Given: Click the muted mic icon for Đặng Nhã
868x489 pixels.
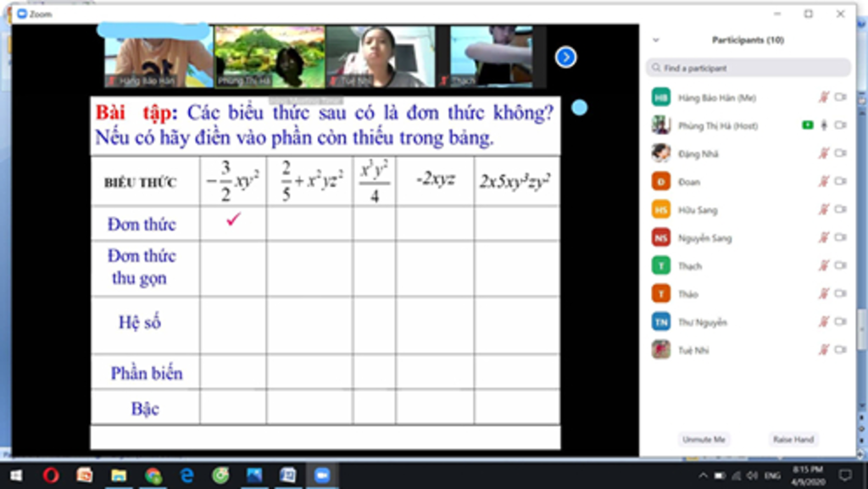Looking at the screenshot, I should (x=824, y=153).
